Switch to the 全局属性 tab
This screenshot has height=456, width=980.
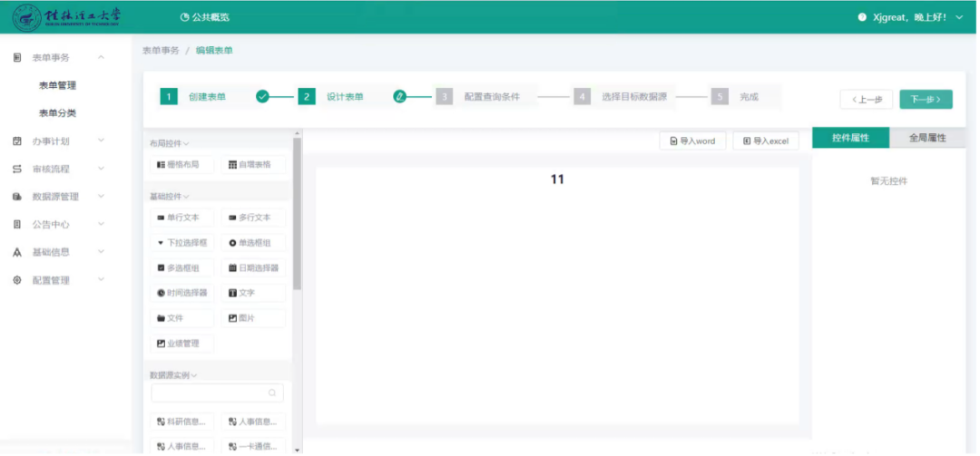pyautogui.click(x=927, y=138)
